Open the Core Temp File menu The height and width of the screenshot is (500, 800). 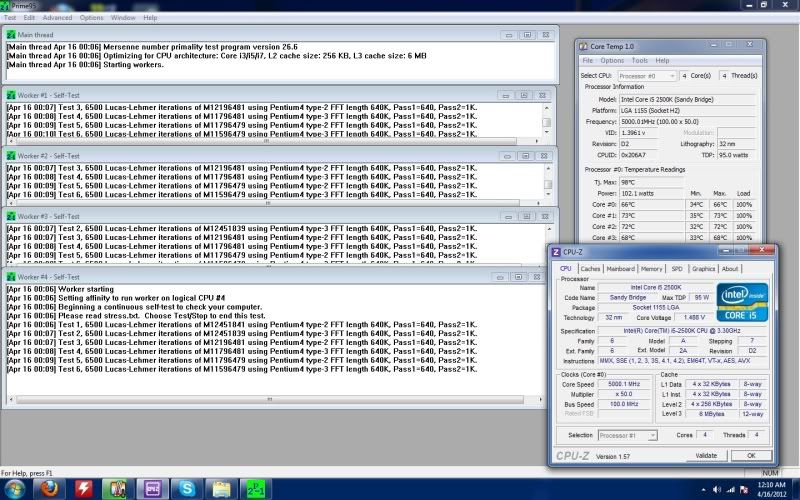(x=588, y=60)
